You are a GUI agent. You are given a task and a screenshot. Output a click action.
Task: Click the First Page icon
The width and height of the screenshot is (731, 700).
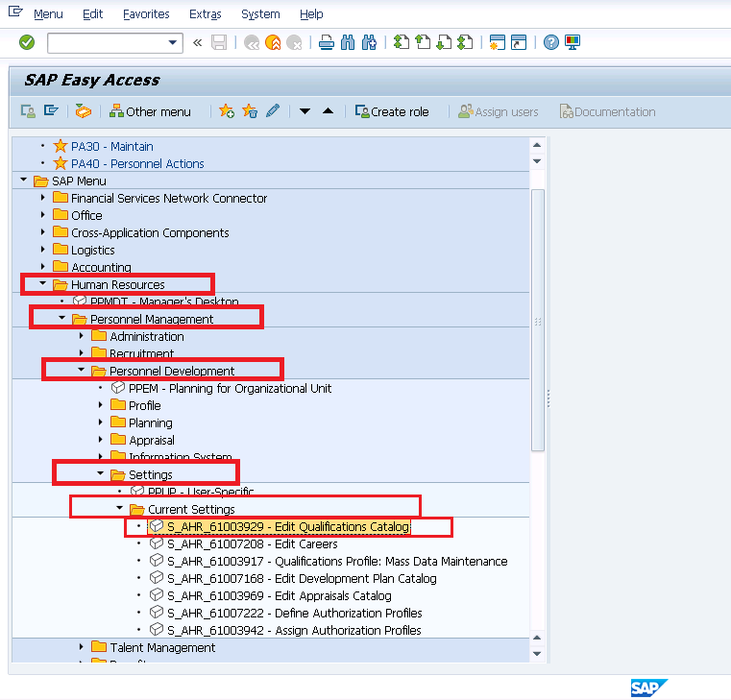(402, 42)
